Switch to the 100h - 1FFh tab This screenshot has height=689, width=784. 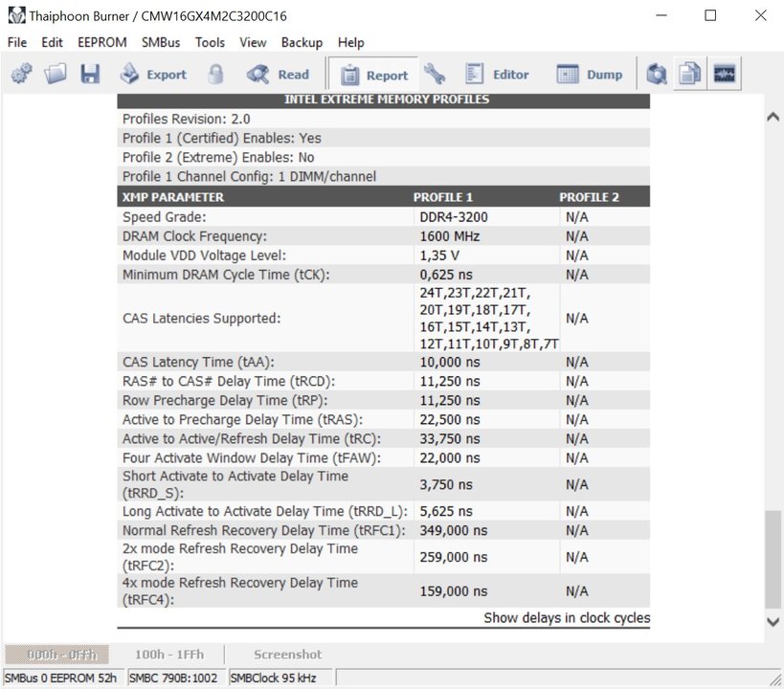coord(169,655)
